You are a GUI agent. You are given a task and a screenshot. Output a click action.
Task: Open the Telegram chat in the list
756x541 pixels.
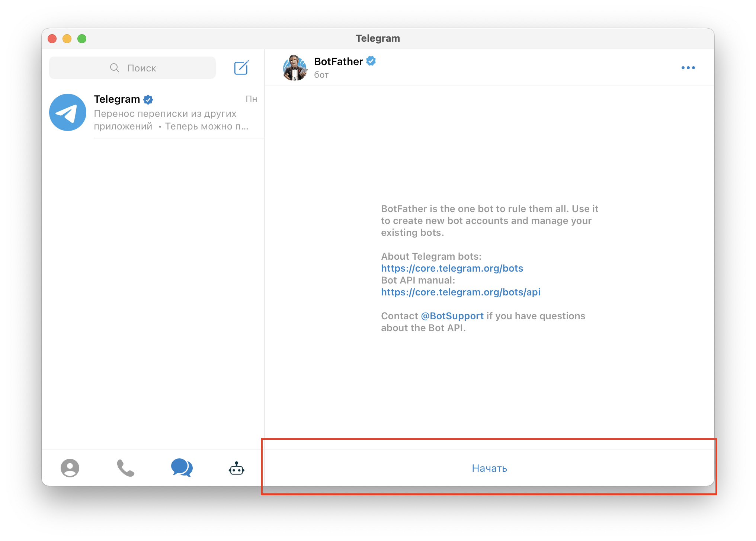pos(153,112)
